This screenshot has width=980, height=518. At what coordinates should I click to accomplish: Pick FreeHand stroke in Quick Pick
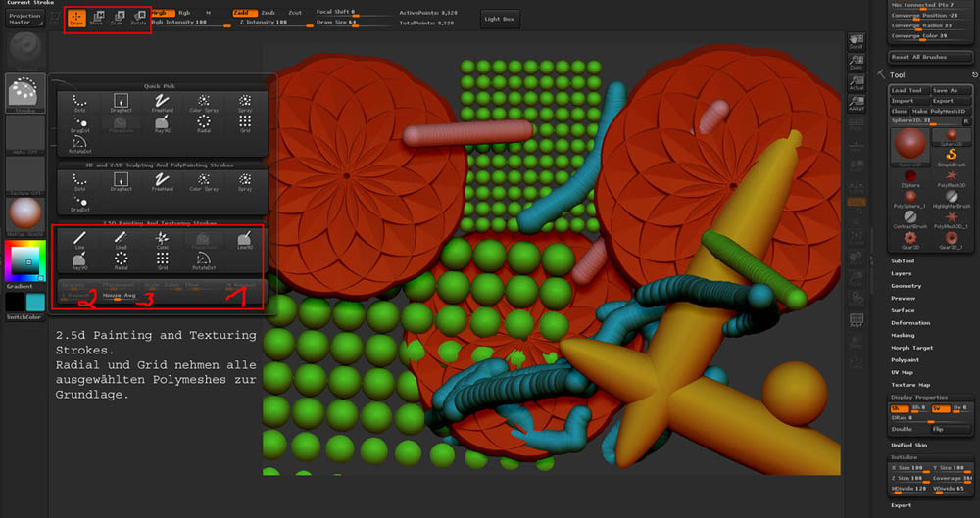click(163, 103)
